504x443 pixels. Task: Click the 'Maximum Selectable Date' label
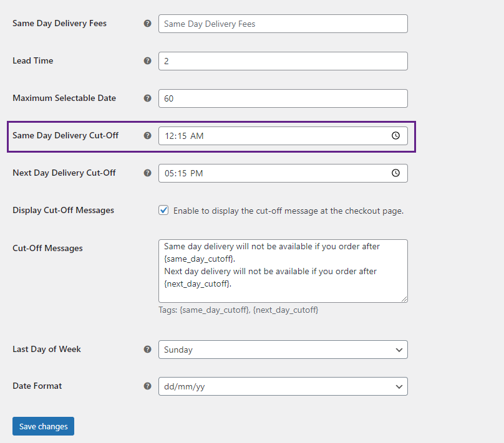[x=64, y=98]
